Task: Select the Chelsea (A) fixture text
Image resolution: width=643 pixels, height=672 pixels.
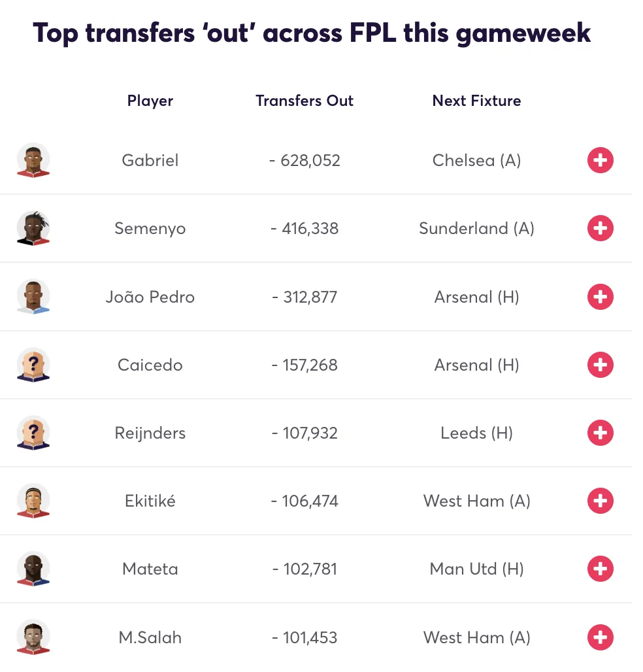Action: point(476,160)
